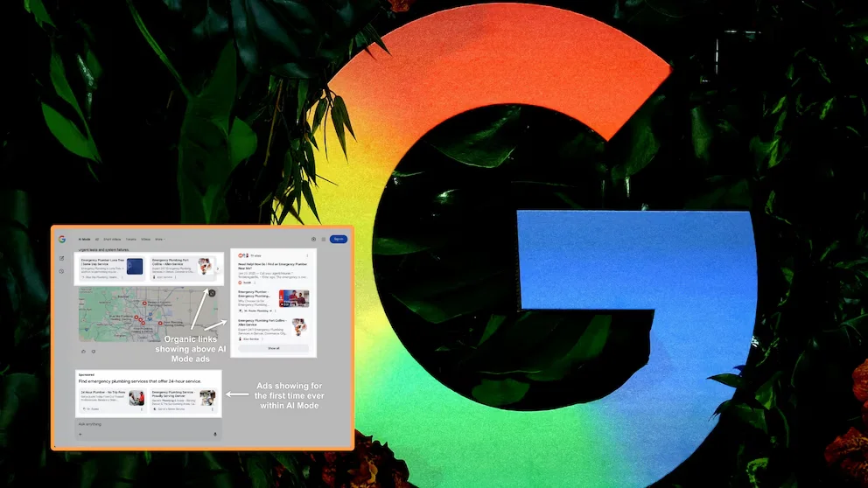Open the history clock icon in left sidebar
The height and width of the screenshot is (488, 868).
coord(61,272)
